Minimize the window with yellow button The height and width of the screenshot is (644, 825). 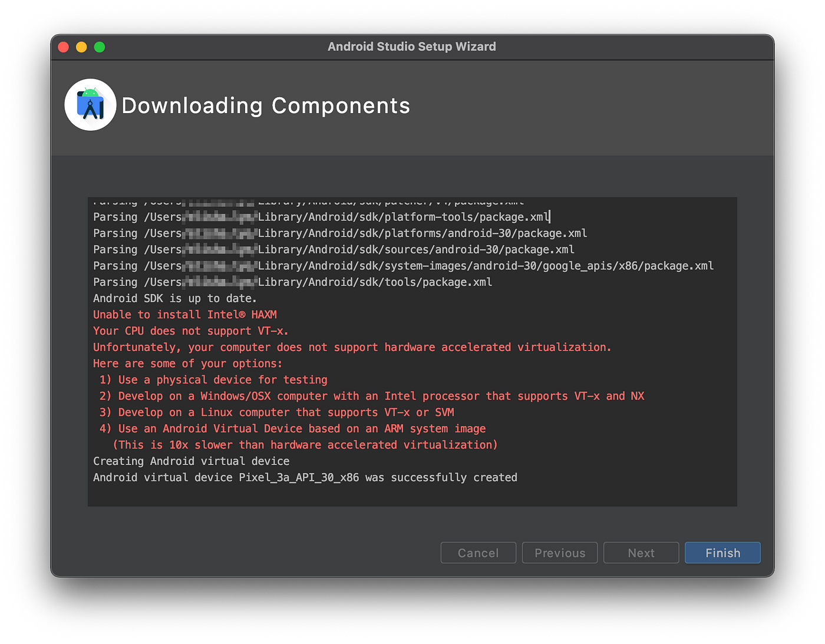(x=81, y=47)
